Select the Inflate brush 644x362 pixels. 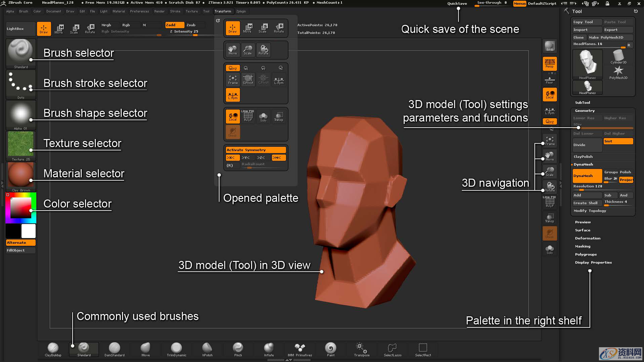[269, 349]
